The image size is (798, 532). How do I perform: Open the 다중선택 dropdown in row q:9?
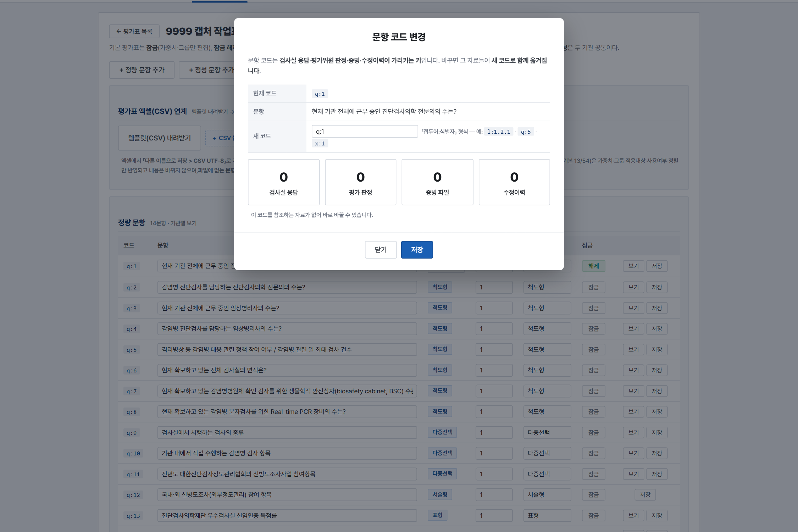(x=547, y=433)
